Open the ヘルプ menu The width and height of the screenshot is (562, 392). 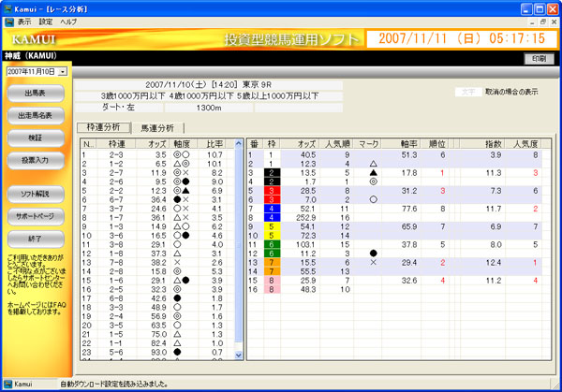click(69, 20)
